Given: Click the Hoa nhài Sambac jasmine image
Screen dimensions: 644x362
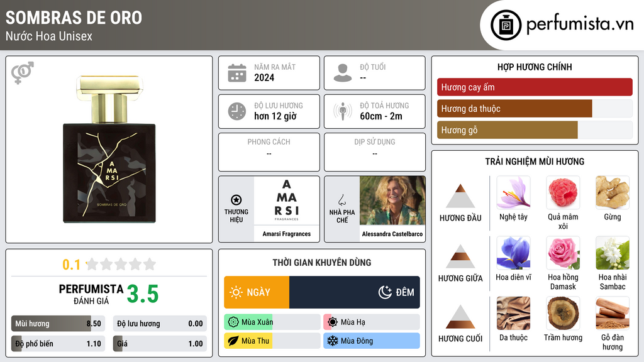Looking at the screenshot, I should (613, 253).
